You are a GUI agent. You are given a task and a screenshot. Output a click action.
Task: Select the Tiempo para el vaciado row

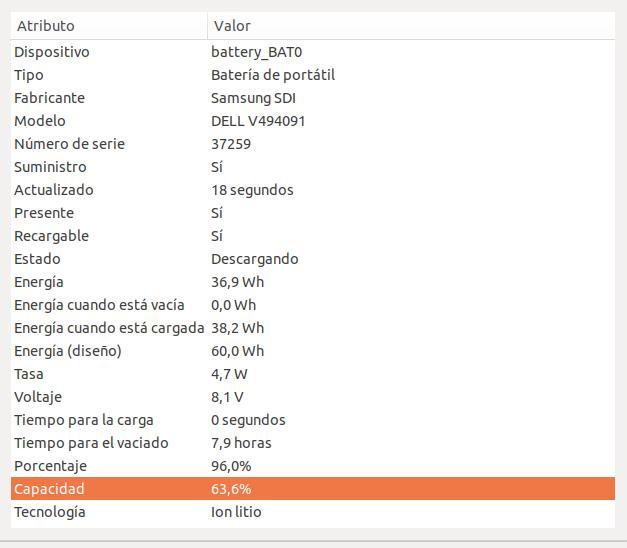pyautogui.click(x=313, y=443)
